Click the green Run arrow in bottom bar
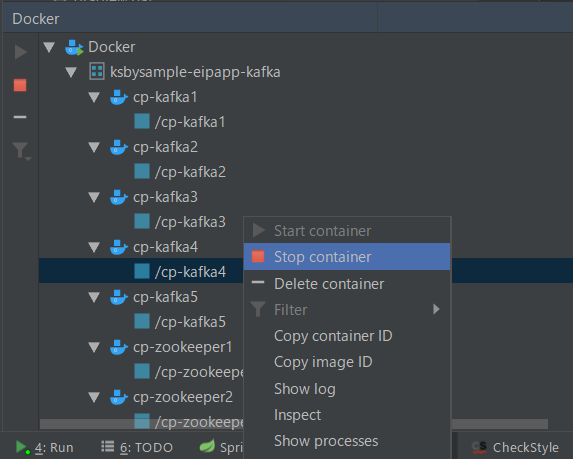Image resolution: width=573 pixels, height=459 pixels. 22,447
